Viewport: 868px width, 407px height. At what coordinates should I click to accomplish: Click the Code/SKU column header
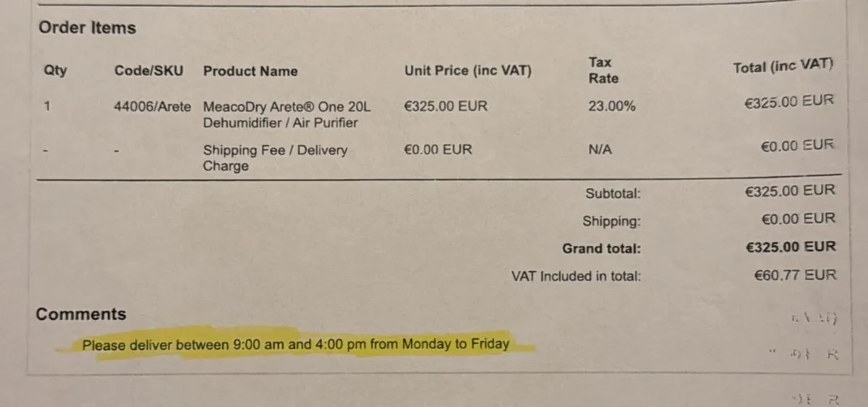tap(149, 71)
